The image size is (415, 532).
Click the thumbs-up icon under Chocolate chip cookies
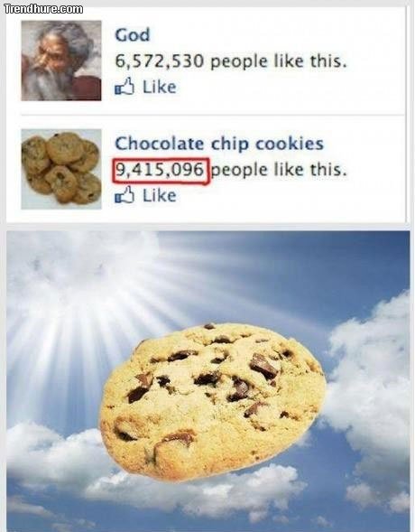tap(124, 195)
